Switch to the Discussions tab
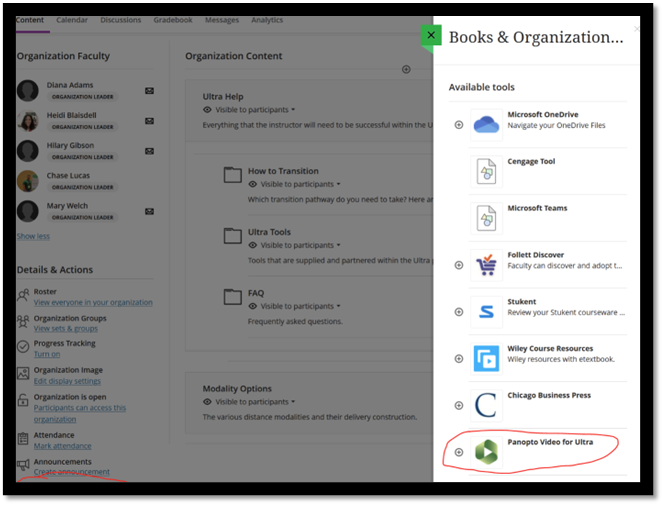Screen dimensions: 663x505 (x=121, y=20)
